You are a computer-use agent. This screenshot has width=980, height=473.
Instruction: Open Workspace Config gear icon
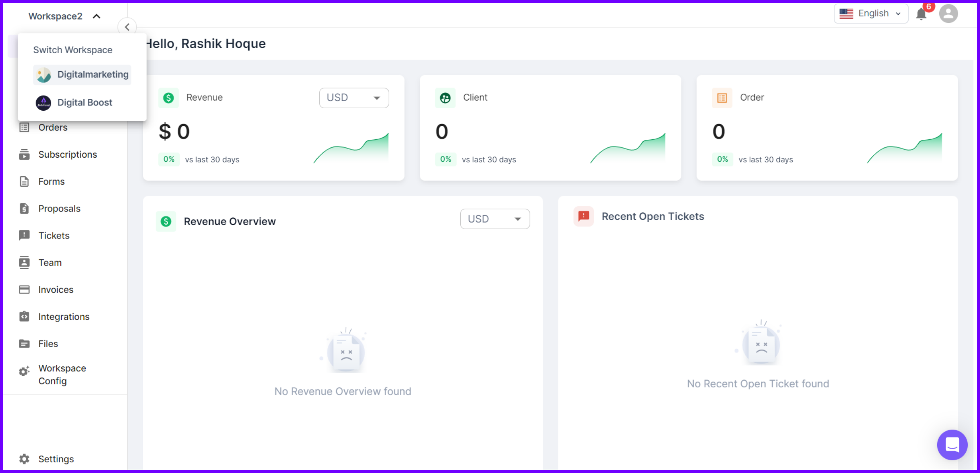tap(24, 370)
